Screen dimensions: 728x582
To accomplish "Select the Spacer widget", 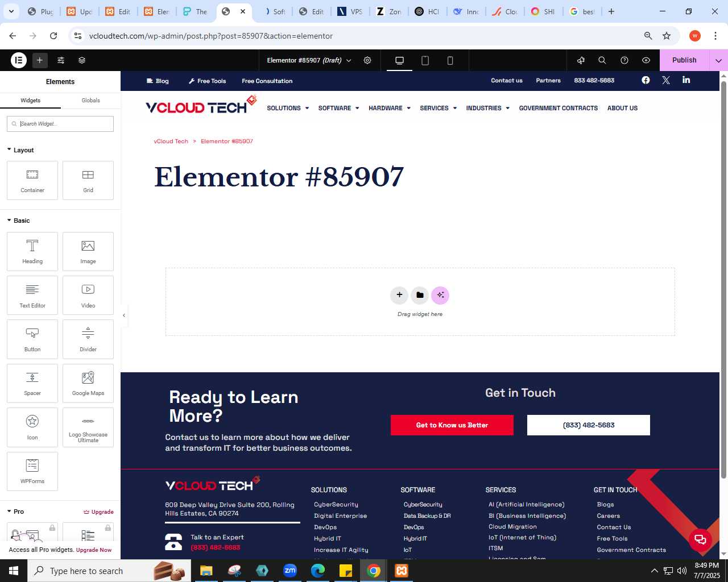I will click(x=32, y=383).
